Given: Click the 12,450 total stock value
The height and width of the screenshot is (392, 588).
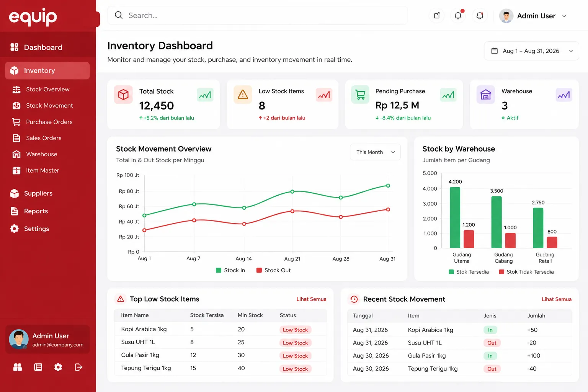Looking at the screenshot, I should (156, 106).
